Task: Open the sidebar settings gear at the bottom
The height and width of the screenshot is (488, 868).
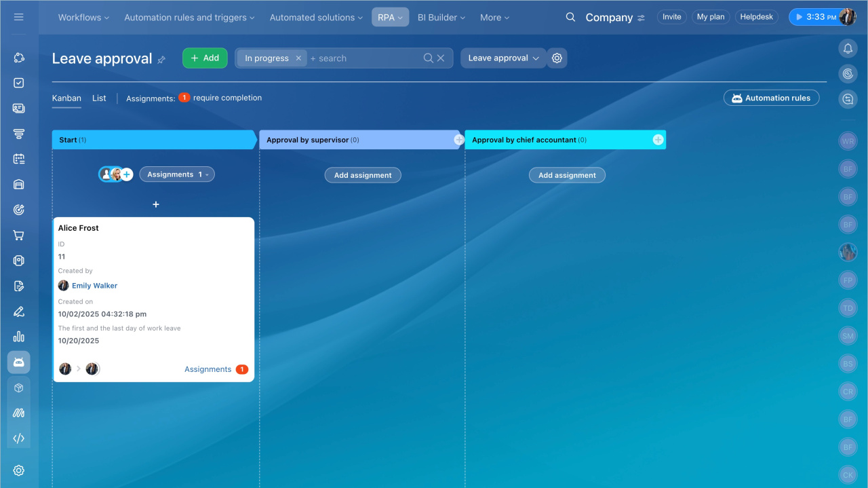Action: pyautogui.click(x=19, y=470)
